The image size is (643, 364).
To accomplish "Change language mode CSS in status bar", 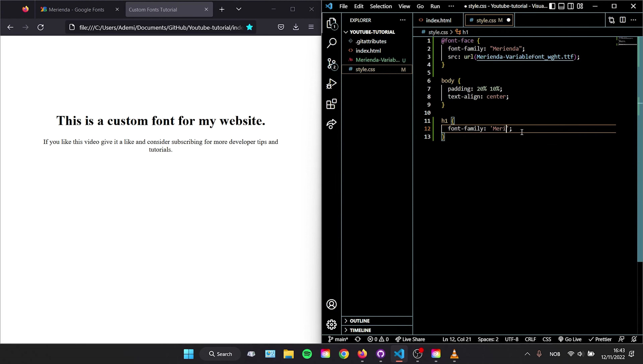I will (x=547, y=339).
